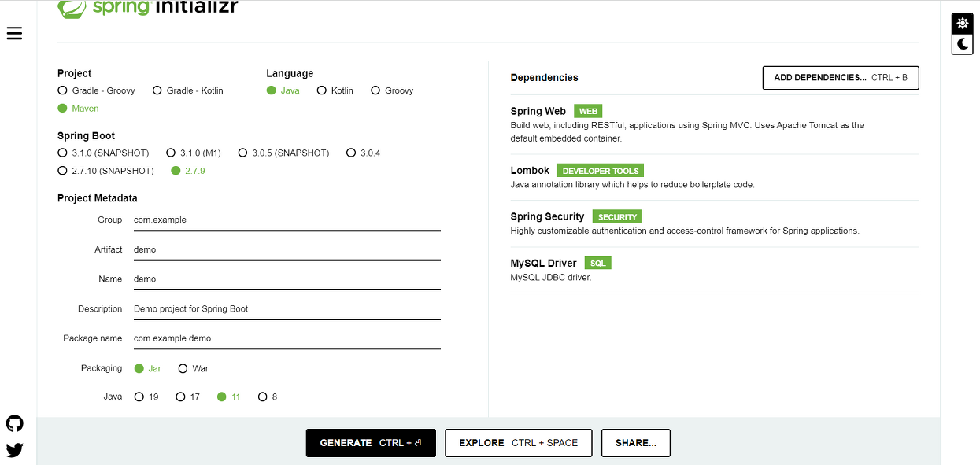Select Spring Boot 2.7.9
Image resolution: width=980 pixels, height=465 pixels.
188,171
